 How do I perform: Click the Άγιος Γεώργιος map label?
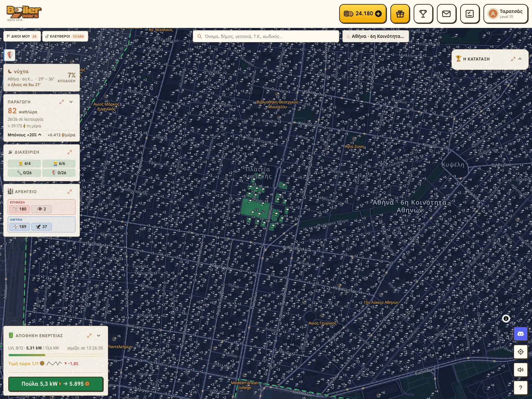click(322, 323)
